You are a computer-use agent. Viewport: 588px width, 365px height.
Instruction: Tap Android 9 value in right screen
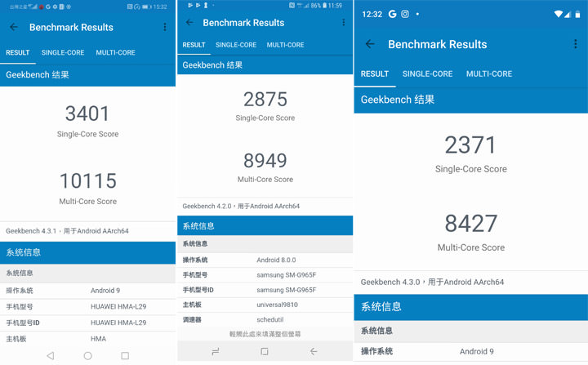pos(477,351)
